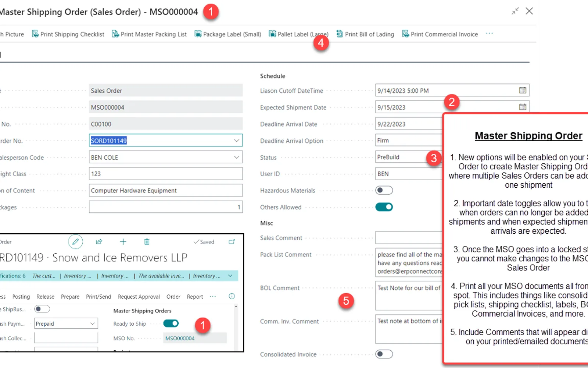Open the Order menu in Sales Order

point(173,297)
